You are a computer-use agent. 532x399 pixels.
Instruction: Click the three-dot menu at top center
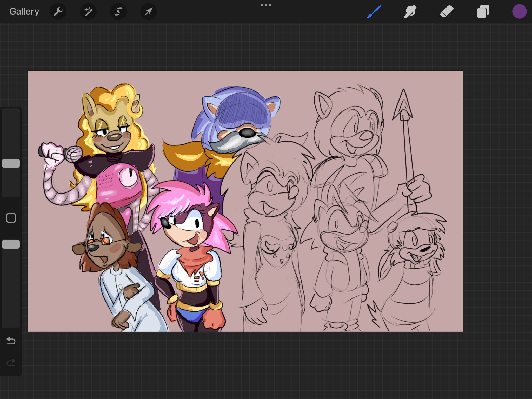(266, 5)
